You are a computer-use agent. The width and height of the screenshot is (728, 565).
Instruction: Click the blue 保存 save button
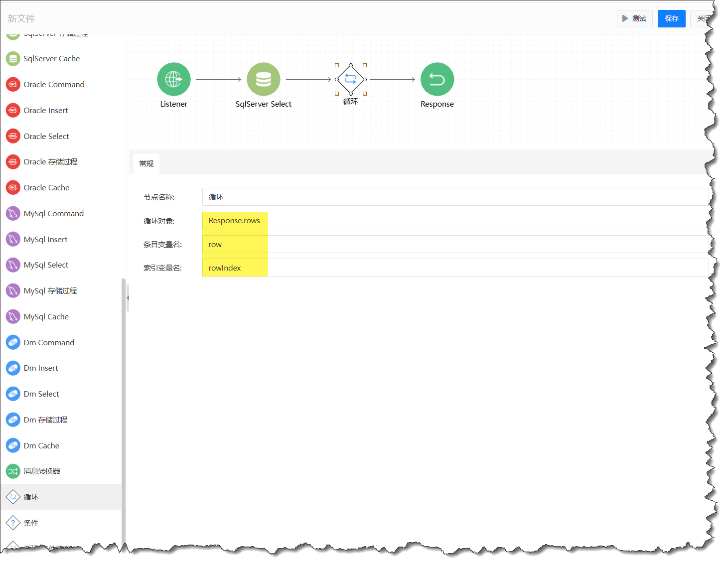click(x=671, y=19)
